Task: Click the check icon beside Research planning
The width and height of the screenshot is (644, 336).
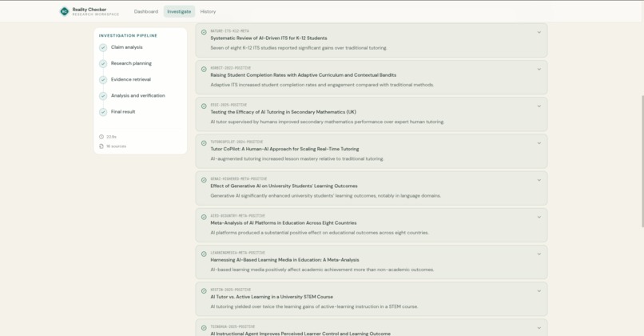Action: (x=103, y=64)
